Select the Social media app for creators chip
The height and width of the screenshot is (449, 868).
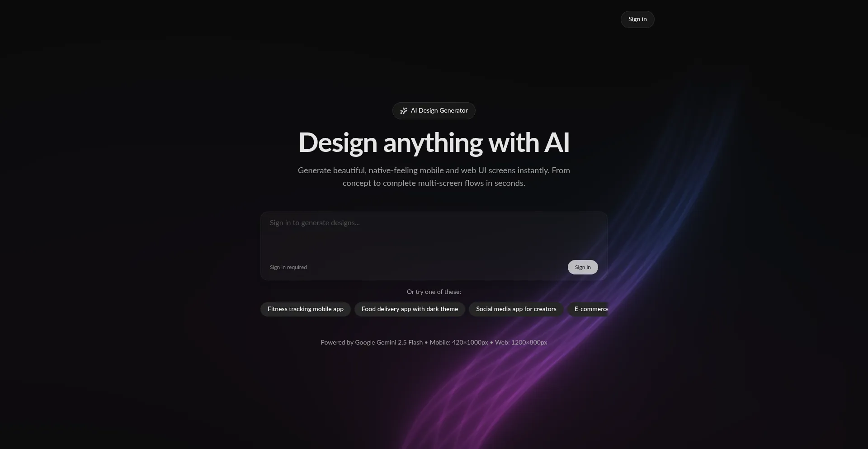coord(516,309)
